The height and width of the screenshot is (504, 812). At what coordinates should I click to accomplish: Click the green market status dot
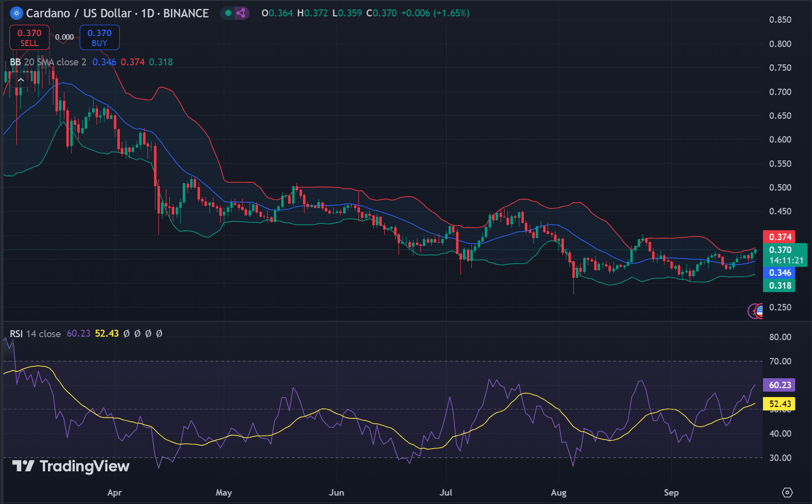pyautogui.click(x=228, y=13)
